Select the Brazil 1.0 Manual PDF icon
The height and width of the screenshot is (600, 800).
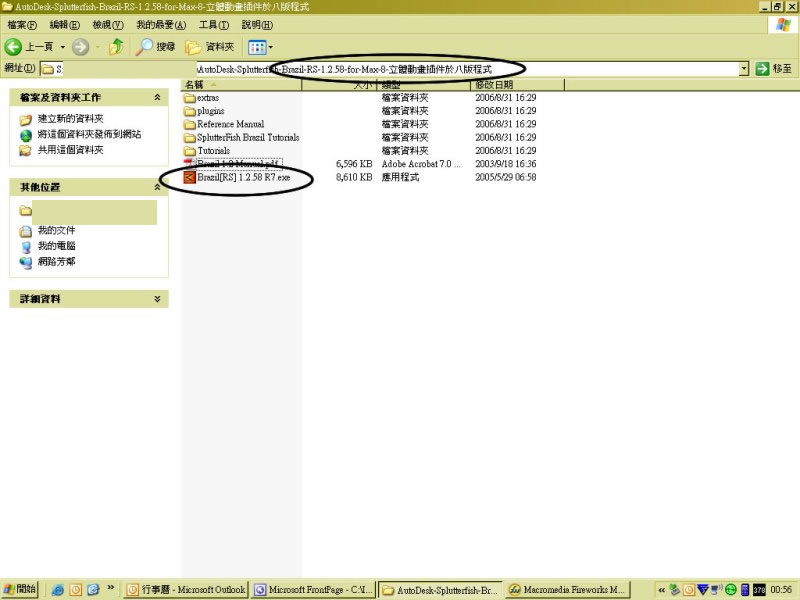point(190,164)
